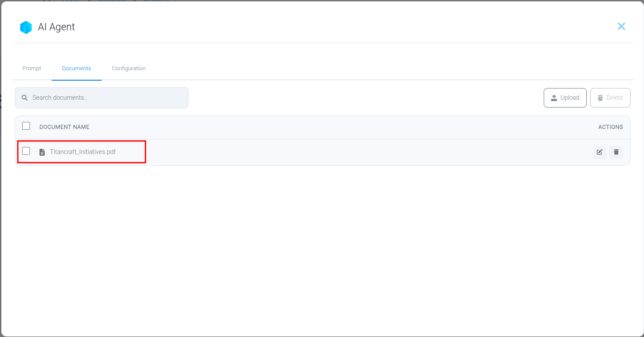Click the ACTIONS column header
This screenshot has width=644, height=337.
610,127
